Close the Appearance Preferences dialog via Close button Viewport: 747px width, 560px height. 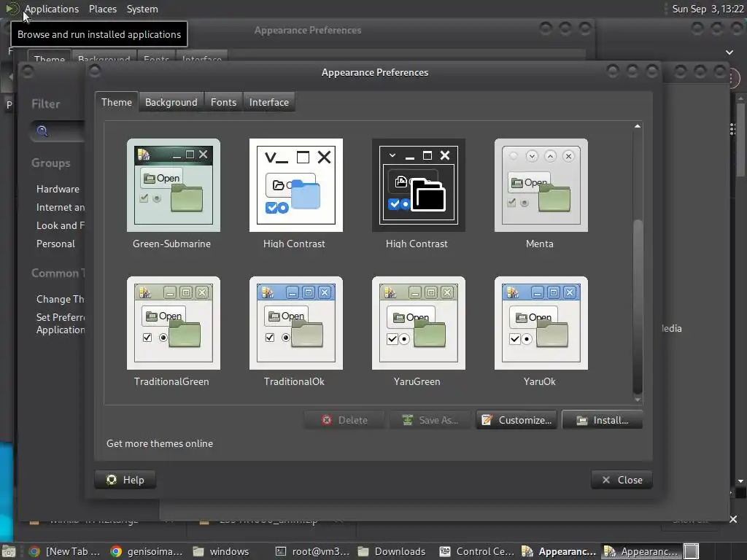coord(622,480)
